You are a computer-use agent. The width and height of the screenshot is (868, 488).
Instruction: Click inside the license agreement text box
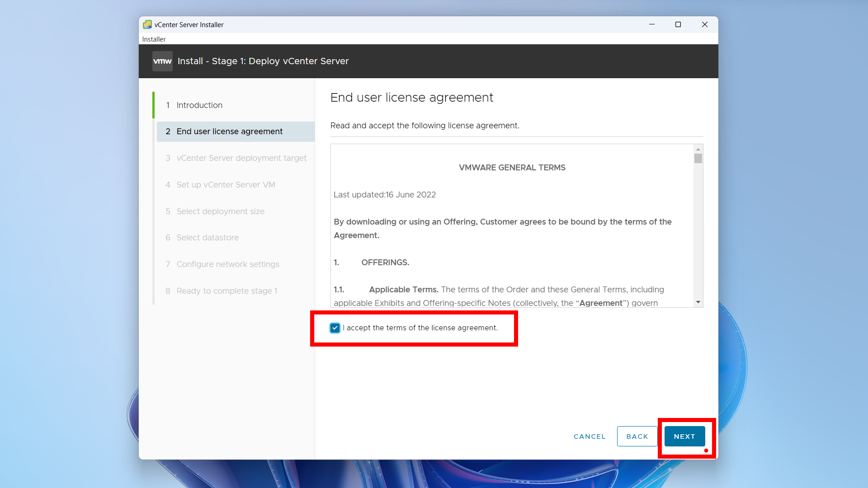512,226
